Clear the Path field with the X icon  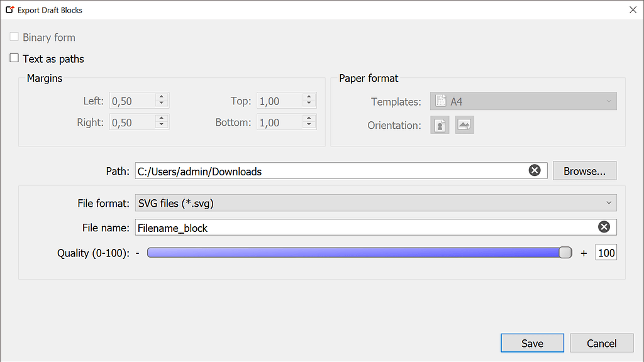click(535, 170)
